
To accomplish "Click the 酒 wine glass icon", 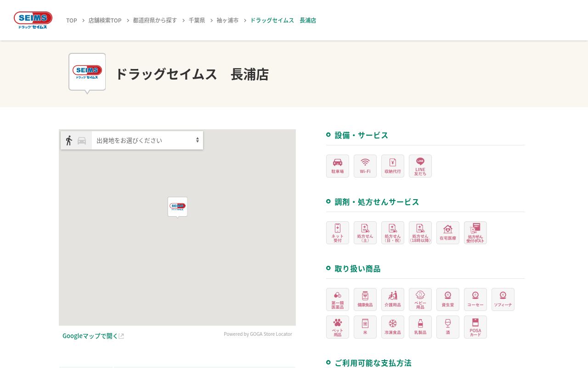I will pyautogui.click(x=448, y=327).
